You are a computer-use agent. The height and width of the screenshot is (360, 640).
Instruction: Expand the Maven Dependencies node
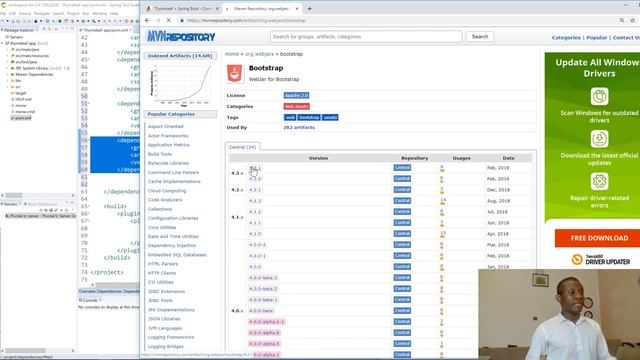(7, 74)
